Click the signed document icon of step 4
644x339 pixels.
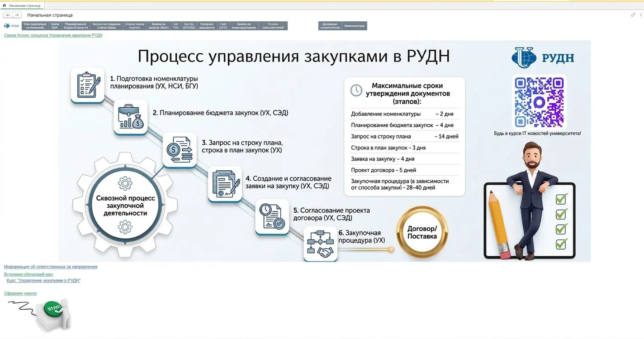[225, 183]
